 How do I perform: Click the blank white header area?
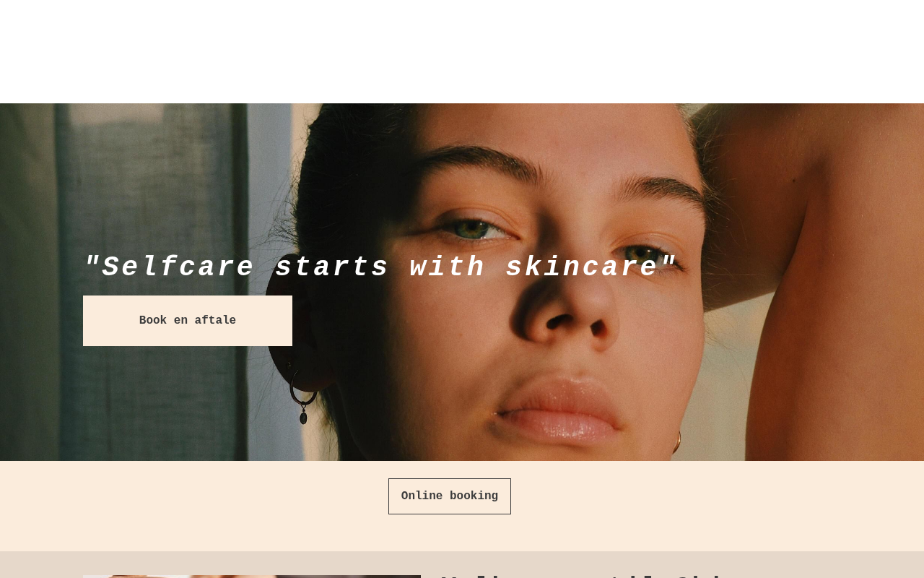tap(462, 51)
